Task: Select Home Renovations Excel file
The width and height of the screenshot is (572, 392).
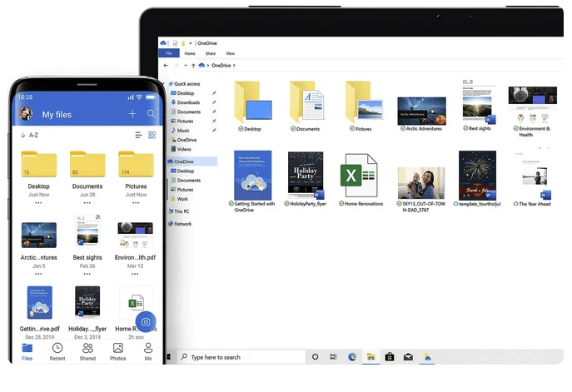Action: click(361, 180)
